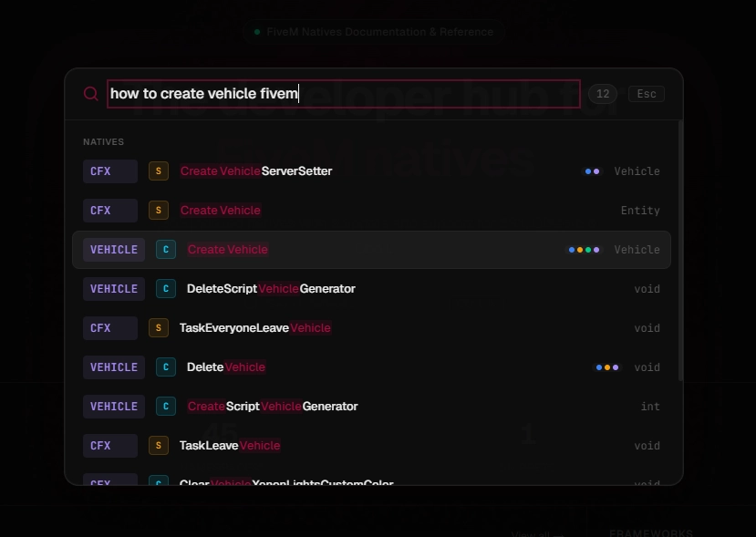Viewport: 756px width, 537px height.
Task: Click the four framework dots on highlighted CreateVehicle
Action: [585, 249]
